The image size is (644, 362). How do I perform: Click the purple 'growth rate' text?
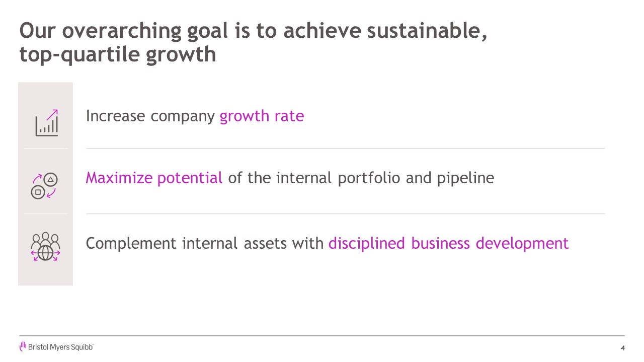pos(262,116)
